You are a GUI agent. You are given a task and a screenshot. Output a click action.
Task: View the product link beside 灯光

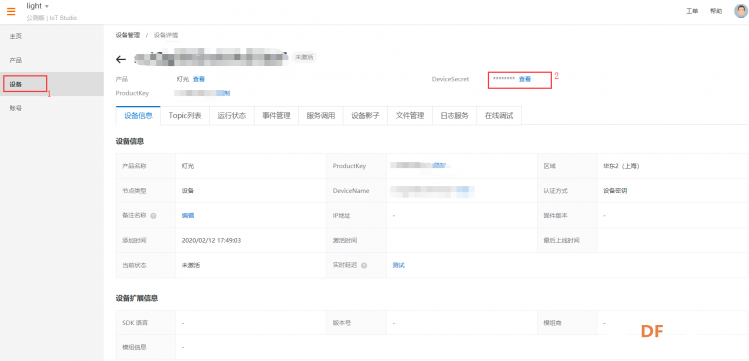[x=199, y=79]
